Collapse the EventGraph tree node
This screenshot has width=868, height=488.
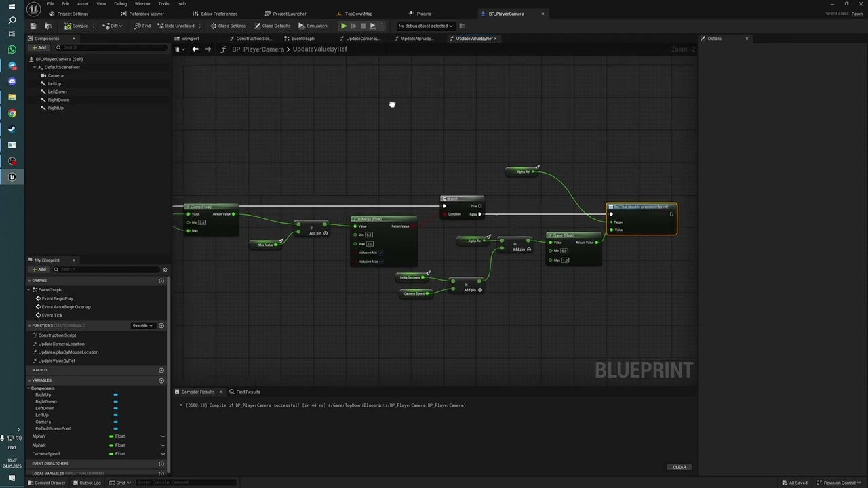point(29,290)
